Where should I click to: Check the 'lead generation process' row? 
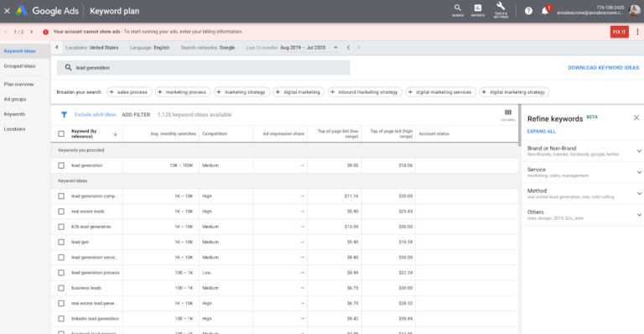tap(61, 273)
